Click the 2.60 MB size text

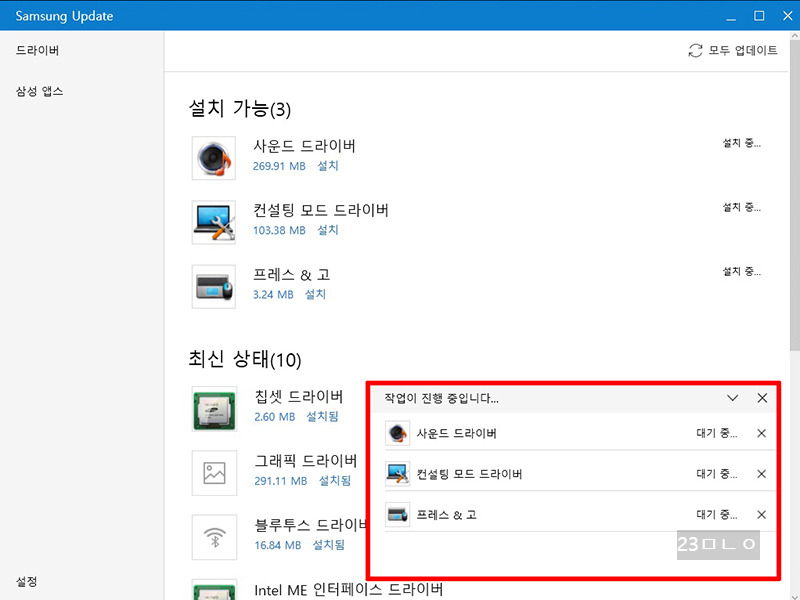[x=274, y=417]
